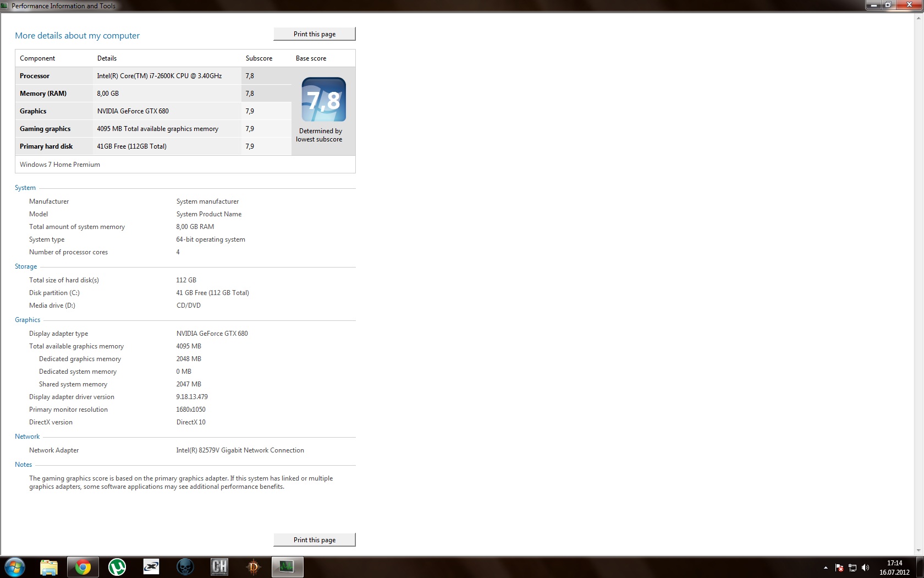Image resolution: width=924 pixels, height=578 pixels.
Task: Click 'NVIDIA GeForce GTX 680' in the table
Action: [133, 111]
